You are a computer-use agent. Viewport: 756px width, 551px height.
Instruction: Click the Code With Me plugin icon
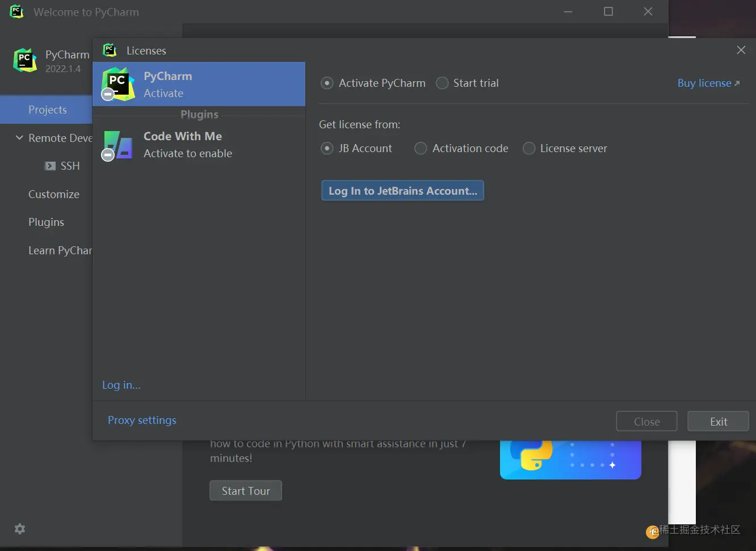click(118, 145)
